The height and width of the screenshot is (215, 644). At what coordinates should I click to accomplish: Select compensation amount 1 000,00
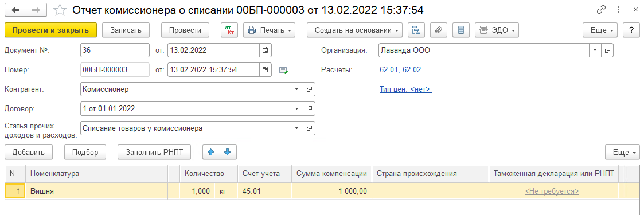(332, 191)
